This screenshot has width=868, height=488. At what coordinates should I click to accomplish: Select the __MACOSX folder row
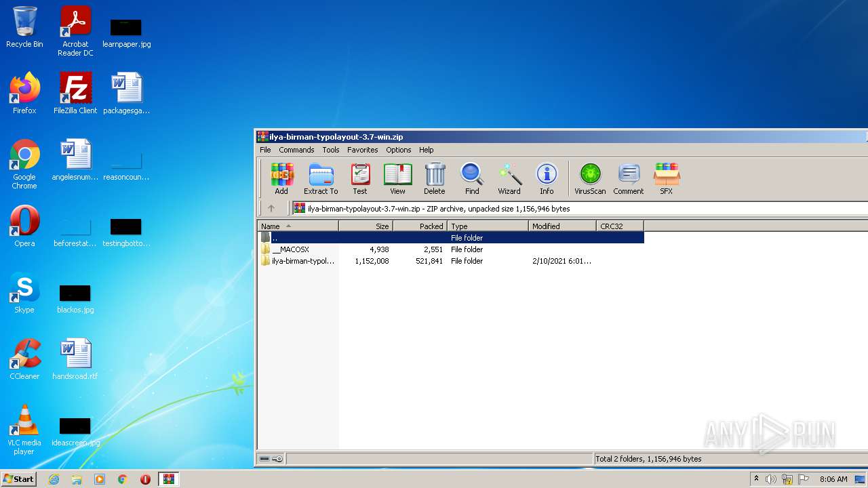451,249
